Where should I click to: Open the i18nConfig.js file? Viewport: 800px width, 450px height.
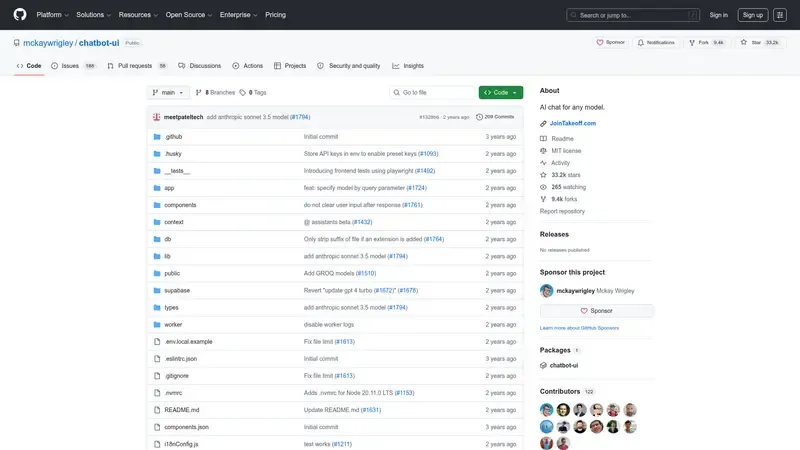181,444
